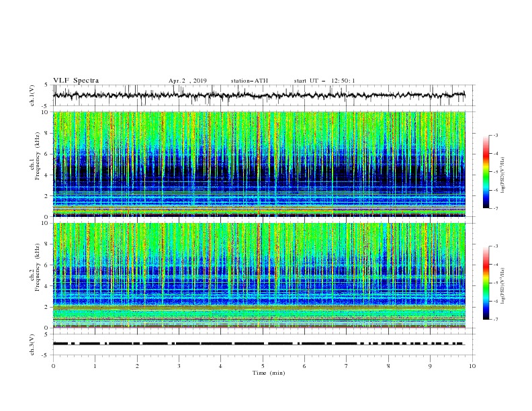Click the ch.3 black marker trace
The image size is (532, 411).
[x=259, y=344]
